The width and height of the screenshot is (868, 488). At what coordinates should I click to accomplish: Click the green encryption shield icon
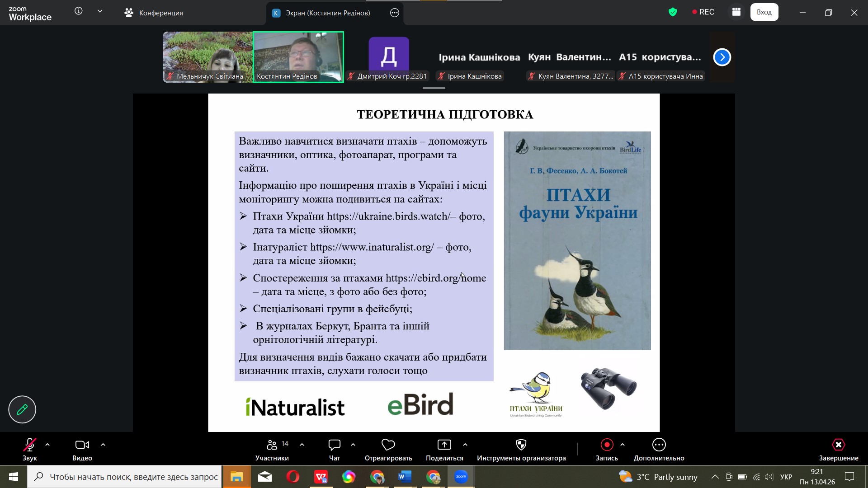point(673,12)
